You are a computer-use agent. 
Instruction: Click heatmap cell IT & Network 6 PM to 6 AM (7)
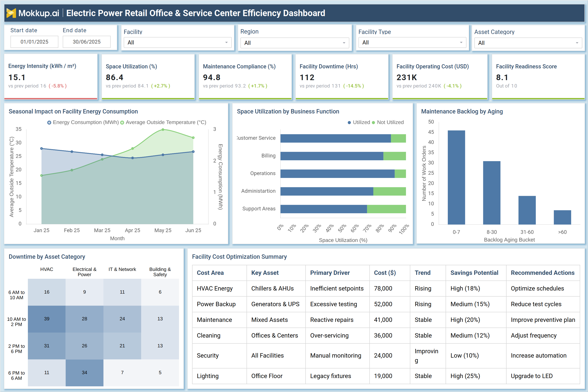122,372
